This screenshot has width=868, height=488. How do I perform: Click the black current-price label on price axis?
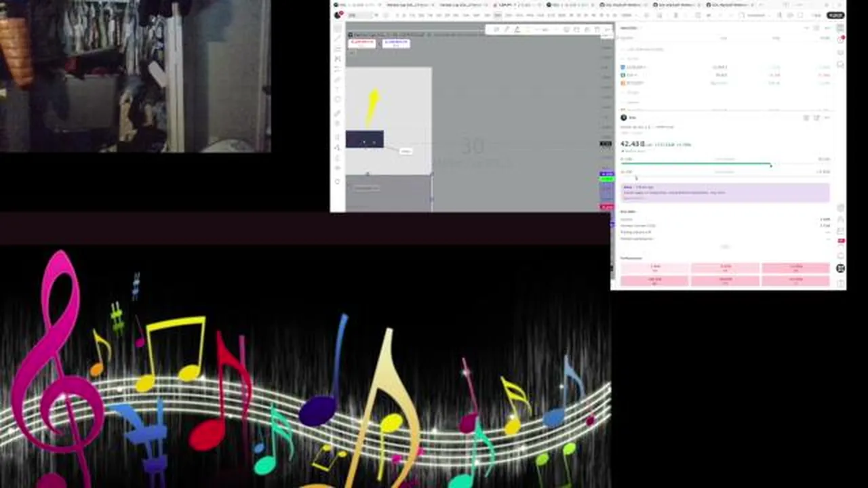[x=606, y=144]
